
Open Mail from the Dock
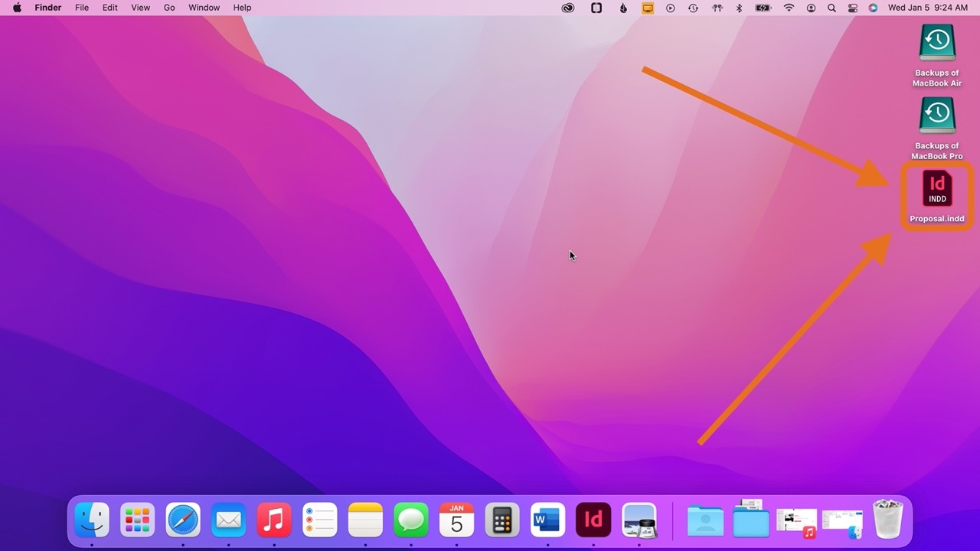pos(229,520)
